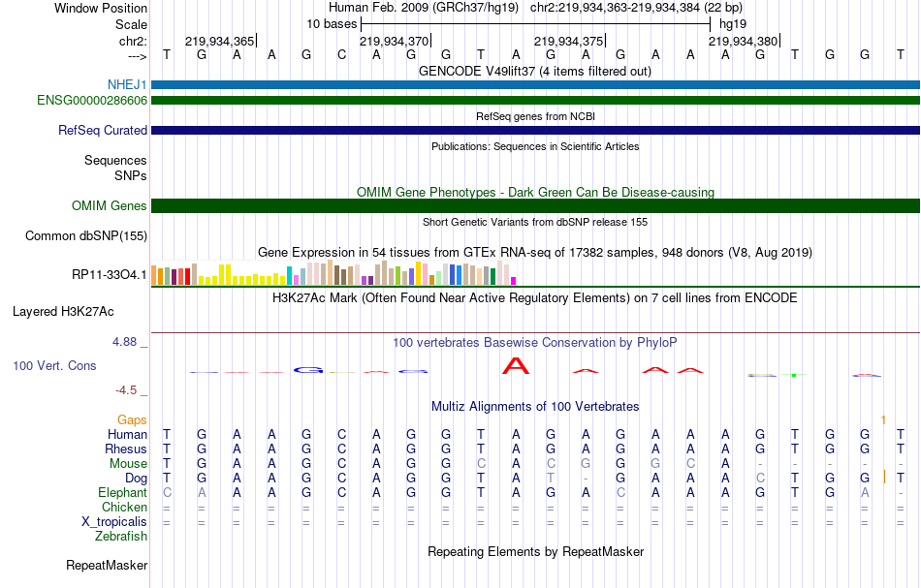
Task: Click the blue G conservation logo letter
Action: [307, 370]
